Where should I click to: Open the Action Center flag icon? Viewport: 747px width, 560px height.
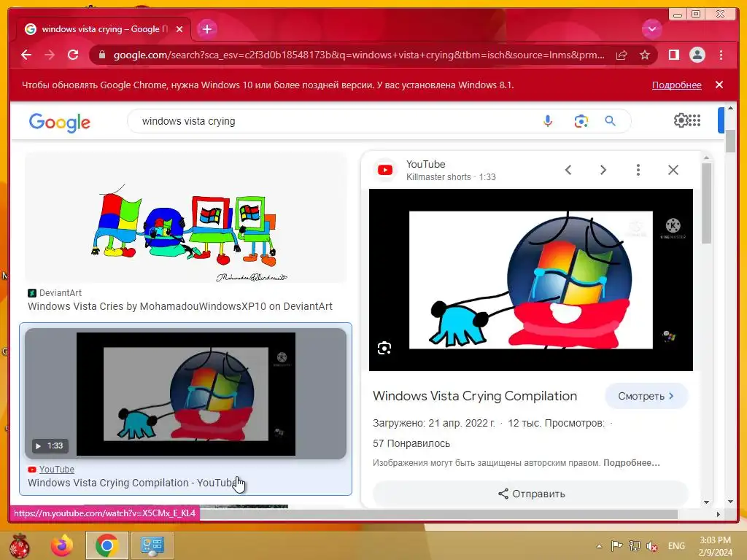click(x=616, y=545)
